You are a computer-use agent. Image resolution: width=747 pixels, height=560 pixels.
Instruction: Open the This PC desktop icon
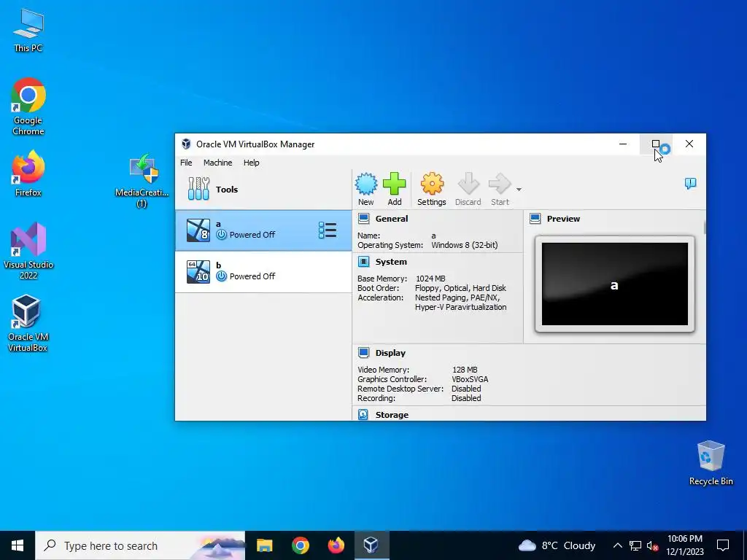28,30
